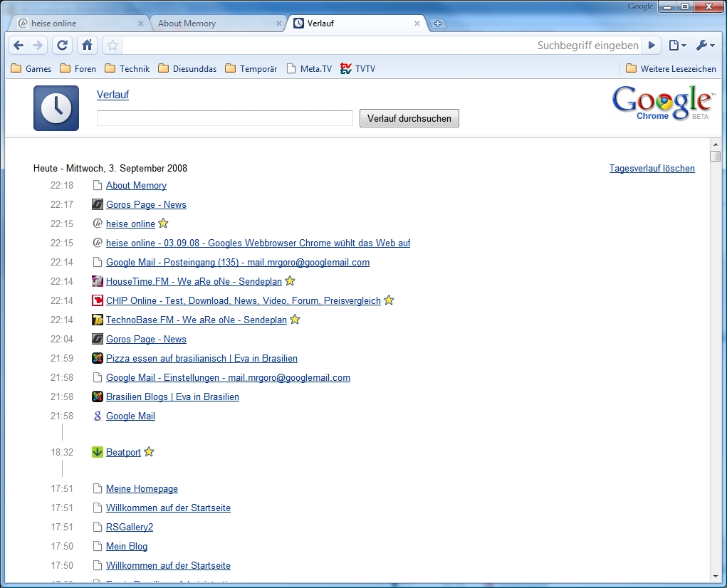Click favicon of Pizza essen auf brasilianisch
This screenshot has width=727, height=588.
click(x=98, y=358)
